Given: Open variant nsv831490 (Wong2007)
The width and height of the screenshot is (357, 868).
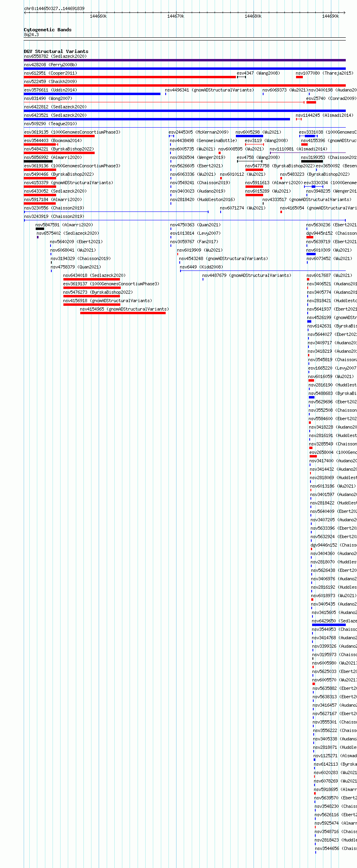Looking at the screenshot, I should 48,98.
